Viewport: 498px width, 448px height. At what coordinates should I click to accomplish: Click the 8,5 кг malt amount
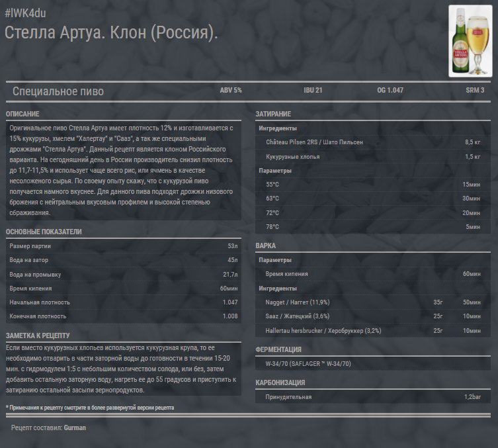tap(473, 142)
